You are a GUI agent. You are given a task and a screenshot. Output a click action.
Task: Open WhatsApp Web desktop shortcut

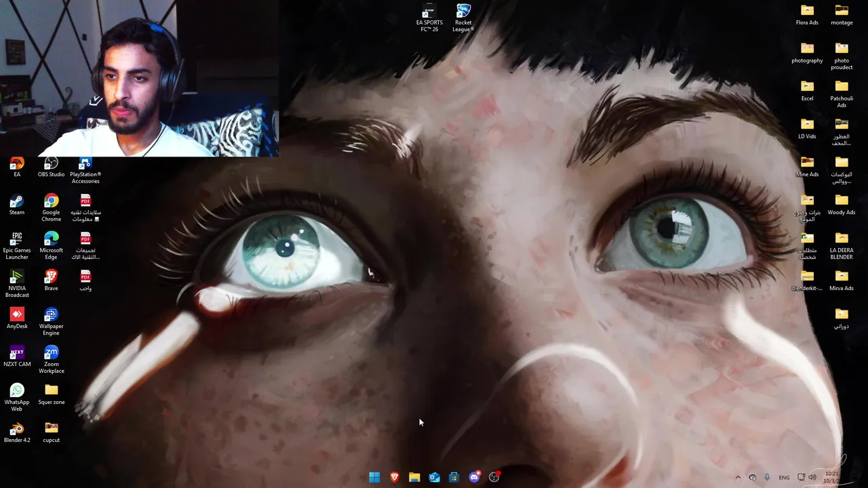pos(17,398)
